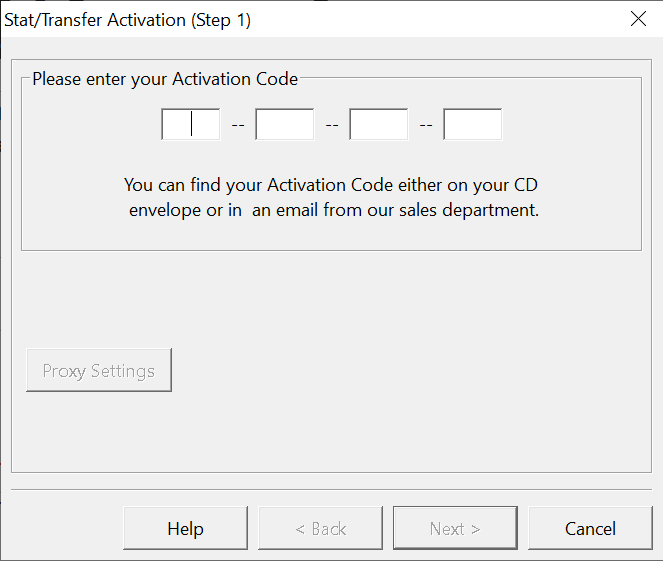Click the text cursor inside the first code field
The height and width of the screenshot is (561, 663).
pos(192,123)
